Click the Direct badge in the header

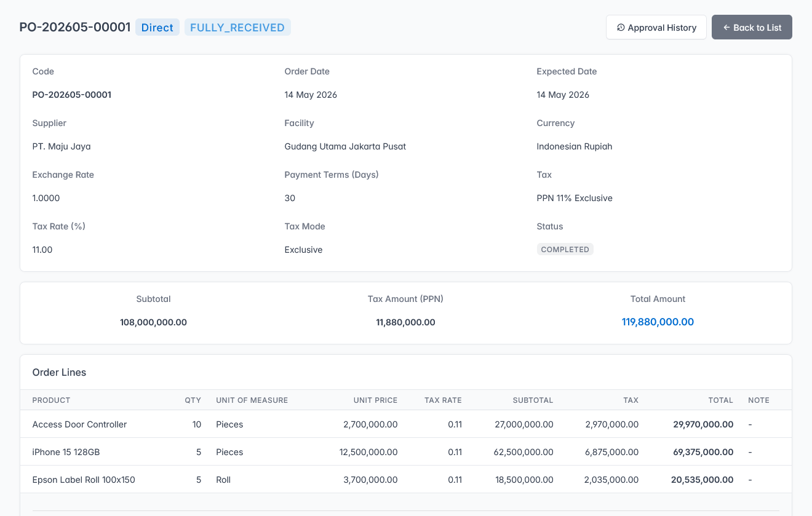[157, 27]
